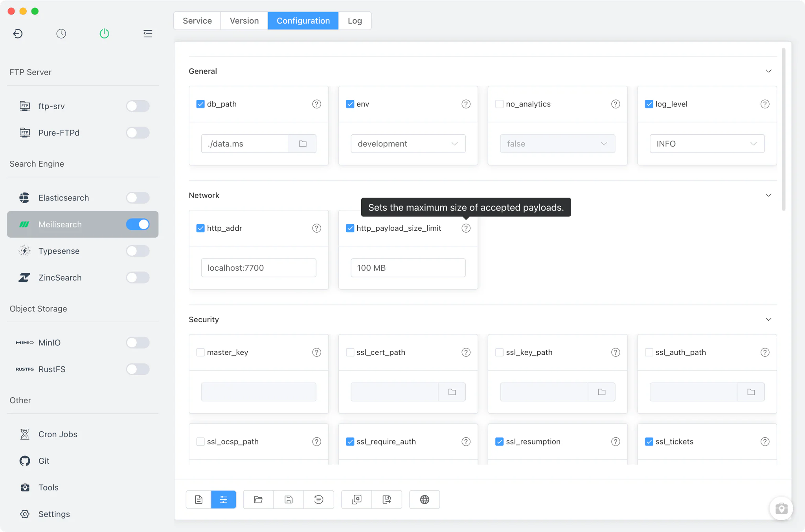Show help for master_key

[x=316, y=352]
